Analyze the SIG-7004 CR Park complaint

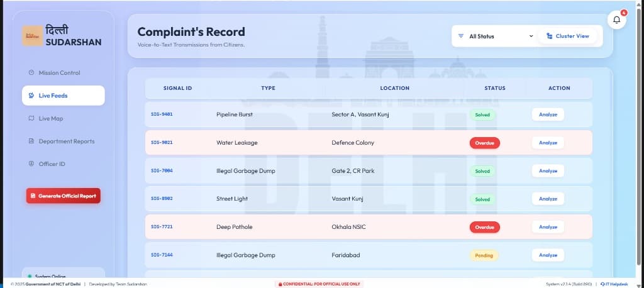tap(548, 171)
